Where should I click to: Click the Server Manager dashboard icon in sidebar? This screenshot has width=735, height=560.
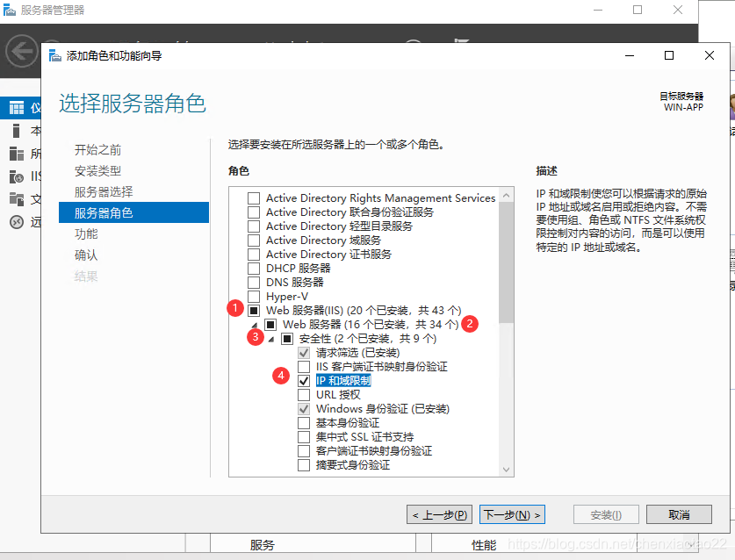pyautogui.click(x=17, y=108)
